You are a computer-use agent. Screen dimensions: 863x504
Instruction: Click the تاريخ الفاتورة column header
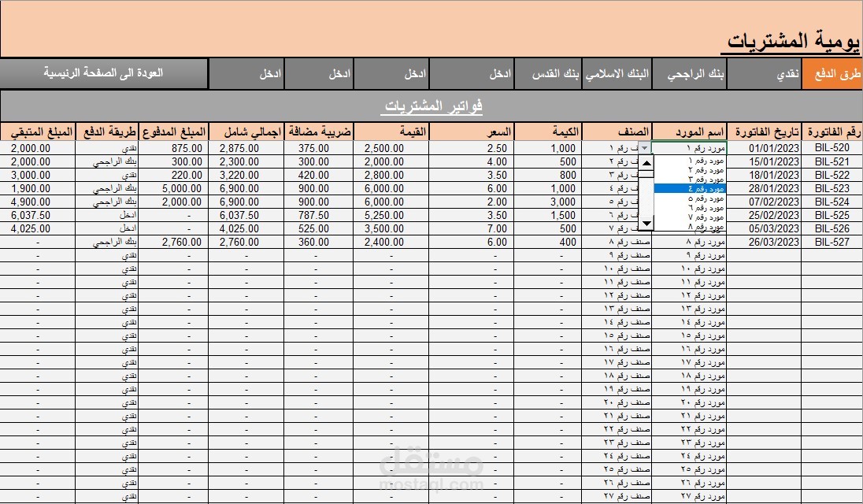pos(764,132)
